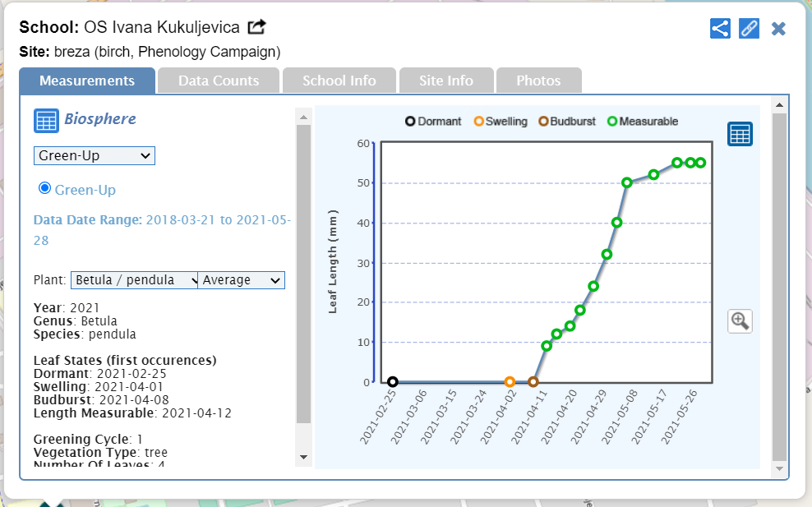Expand the Betula / pendula plant dropdown

tap(134, 280)
